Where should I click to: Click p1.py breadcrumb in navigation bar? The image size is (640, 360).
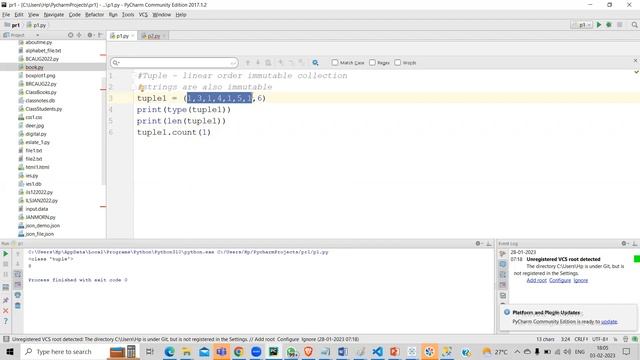pos(37,25)
